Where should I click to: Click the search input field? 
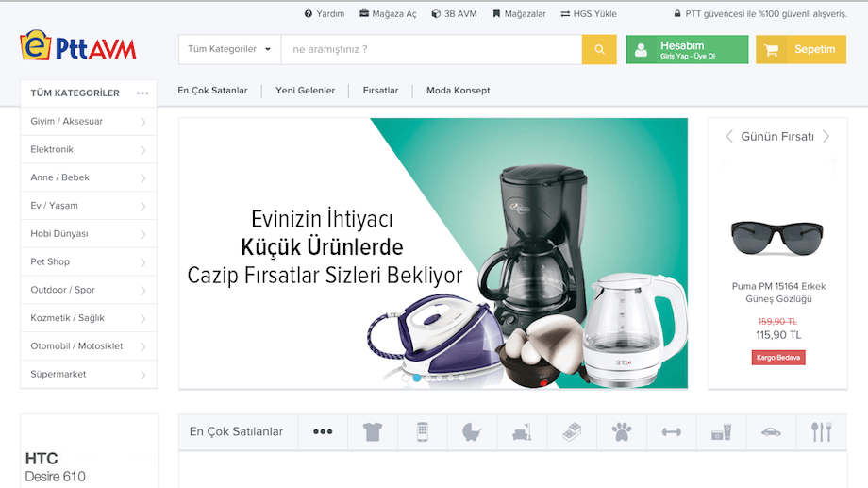pos(431,49)
